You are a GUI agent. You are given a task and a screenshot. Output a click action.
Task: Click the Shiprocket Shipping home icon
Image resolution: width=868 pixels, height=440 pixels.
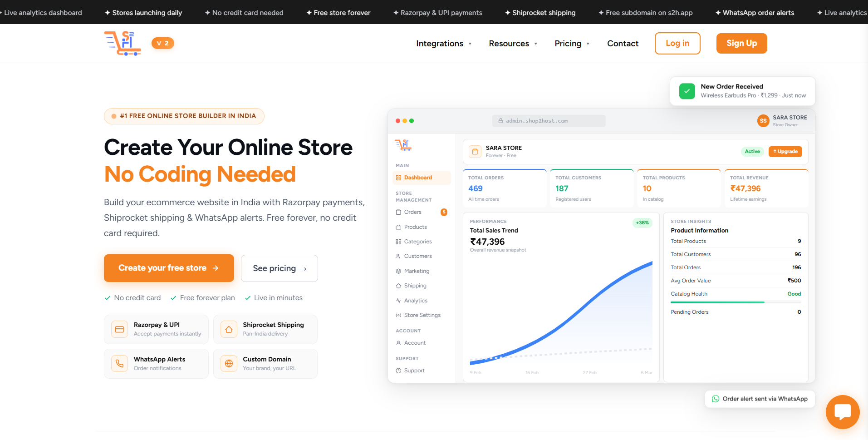tap(229, 329)
